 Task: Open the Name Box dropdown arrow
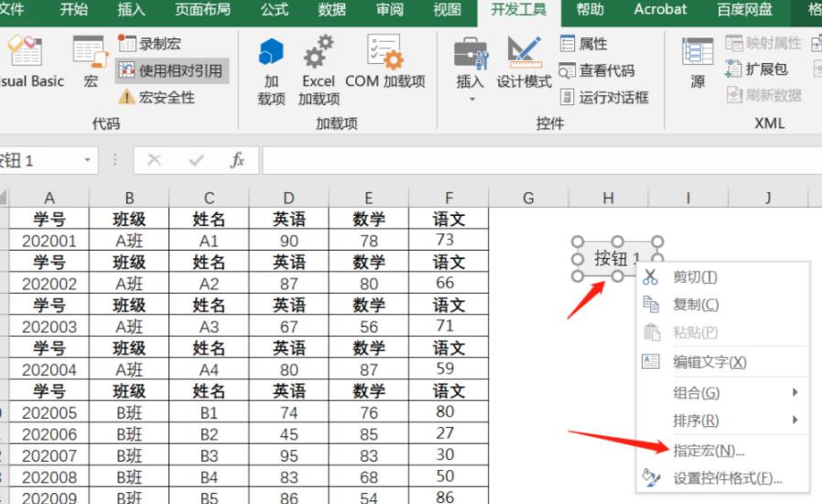tap(88, 160)
